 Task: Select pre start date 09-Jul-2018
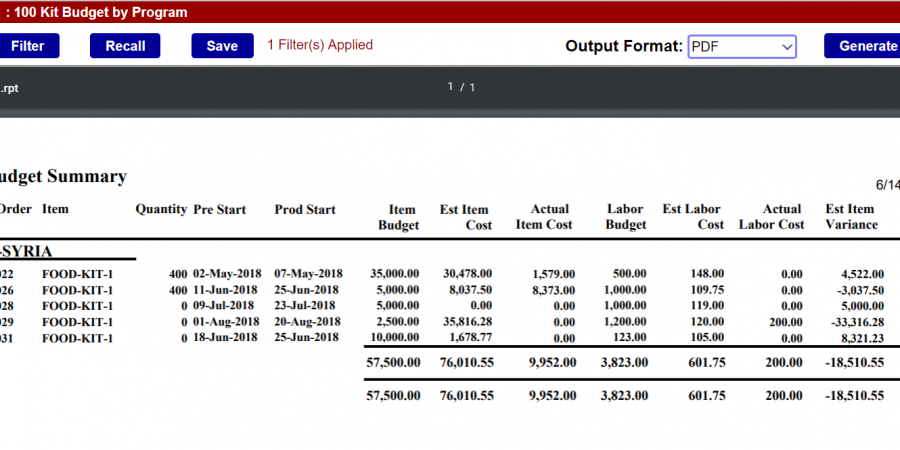224,305
